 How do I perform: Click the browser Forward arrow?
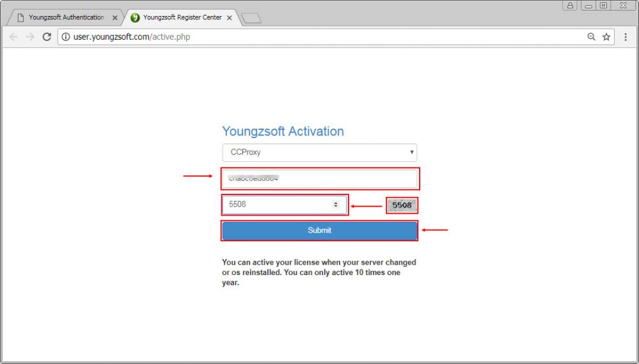pos(30,36)
